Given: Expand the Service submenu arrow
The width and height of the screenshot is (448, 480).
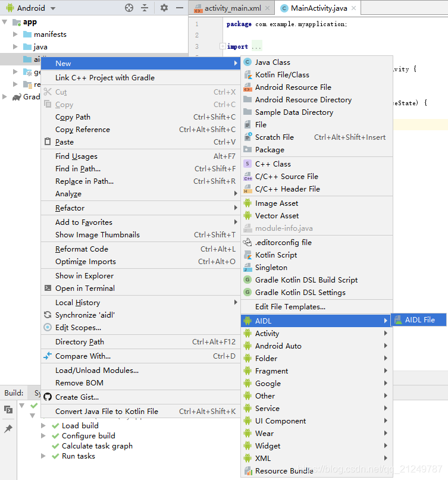Looking at the screenshot, I should click(386, 409).
